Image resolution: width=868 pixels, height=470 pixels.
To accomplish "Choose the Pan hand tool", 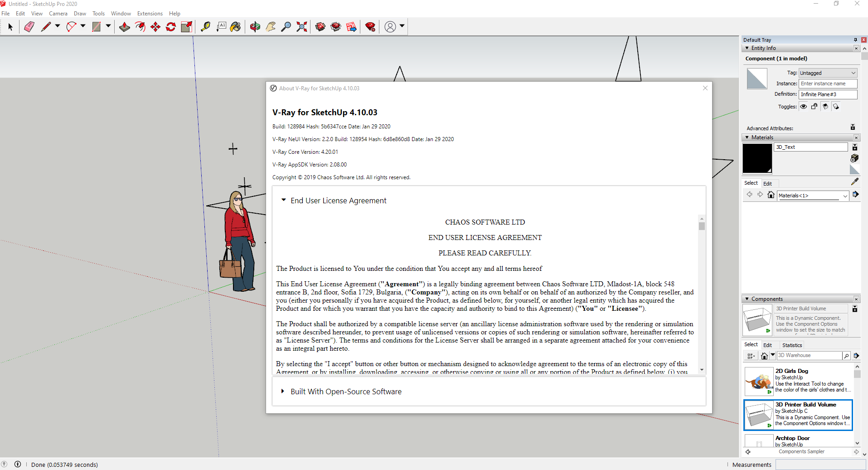I will (271, 27).
